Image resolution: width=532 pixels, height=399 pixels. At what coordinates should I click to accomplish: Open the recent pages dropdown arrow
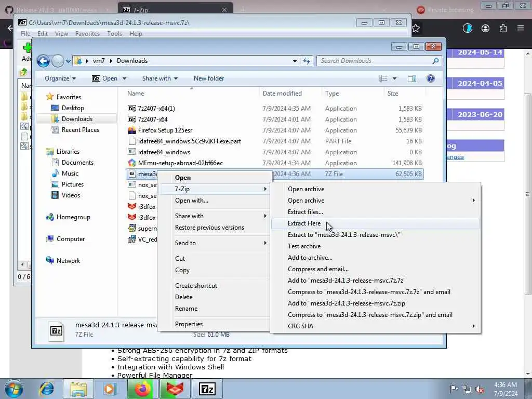68,61
